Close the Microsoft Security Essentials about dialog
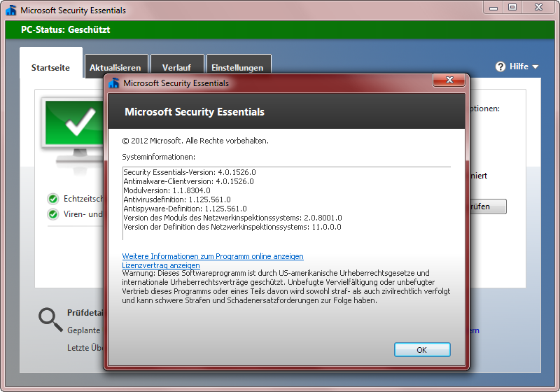The image size is (560, 392). [x=449, y=80]
